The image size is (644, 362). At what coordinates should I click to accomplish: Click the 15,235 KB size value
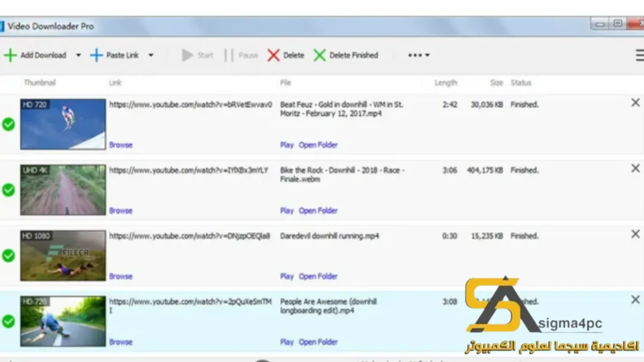(487, 236)
